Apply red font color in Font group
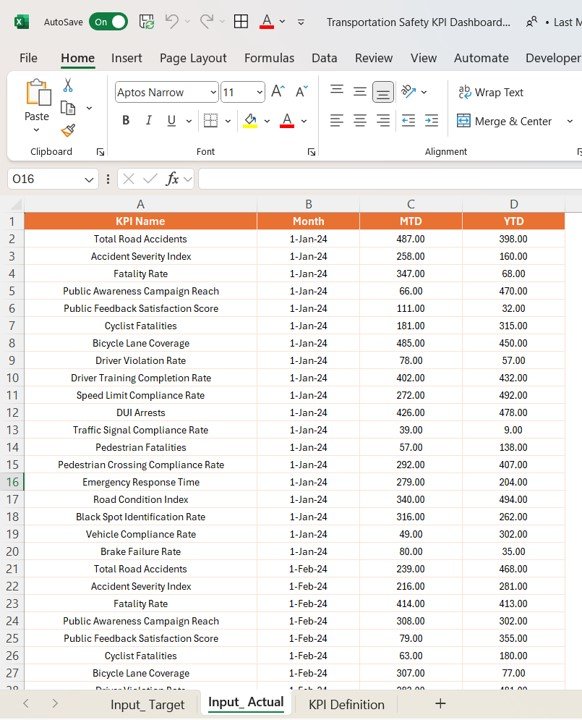The image size is (582, 720). (287, 121)
